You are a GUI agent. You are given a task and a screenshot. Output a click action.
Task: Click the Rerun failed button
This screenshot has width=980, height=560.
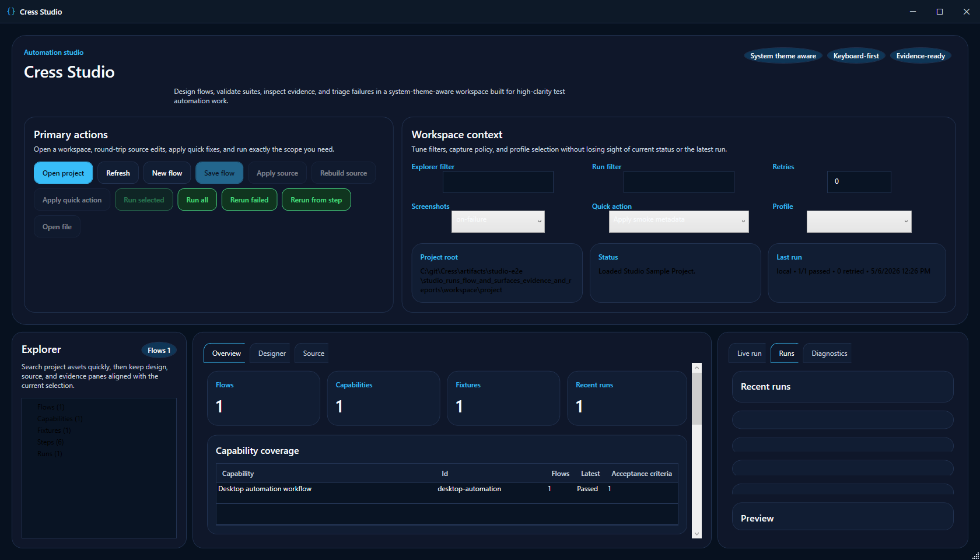pos(249,200)
